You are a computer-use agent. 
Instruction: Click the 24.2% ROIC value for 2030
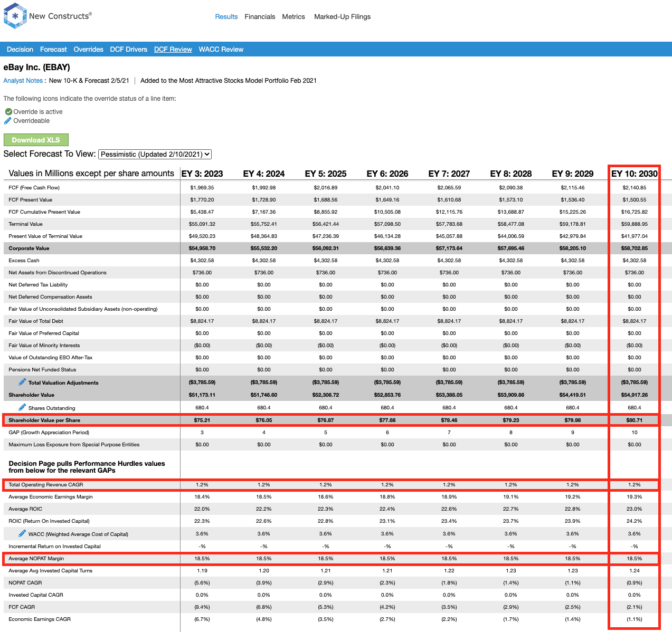click(x=635, y=521)
